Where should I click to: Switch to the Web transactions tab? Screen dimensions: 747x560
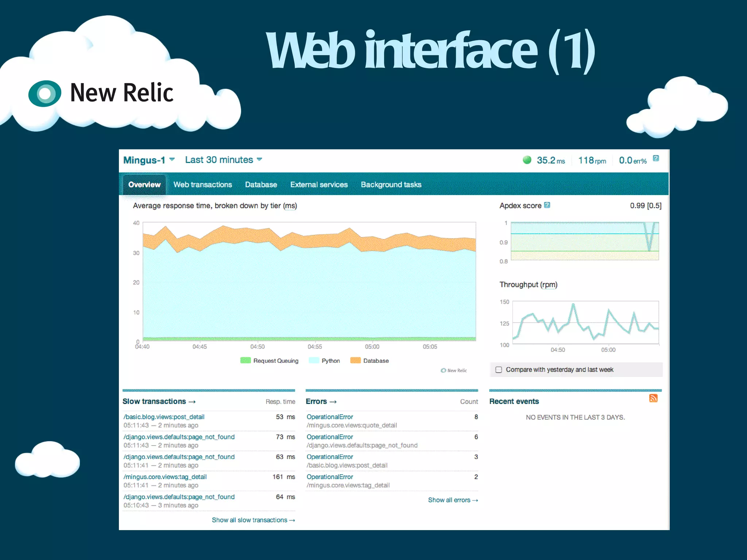tap(202, 185)
